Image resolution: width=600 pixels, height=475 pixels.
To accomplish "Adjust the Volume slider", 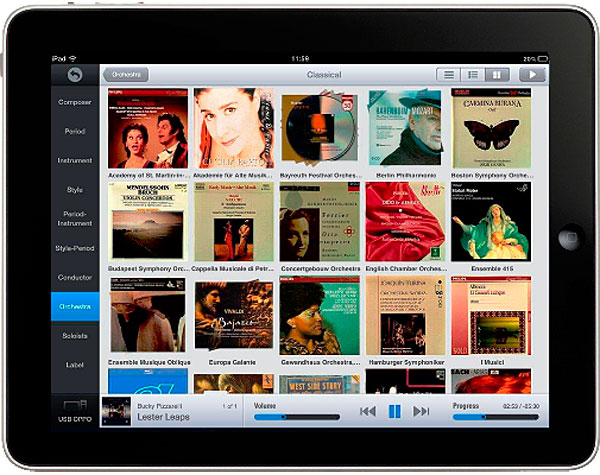I will (297, 417).
